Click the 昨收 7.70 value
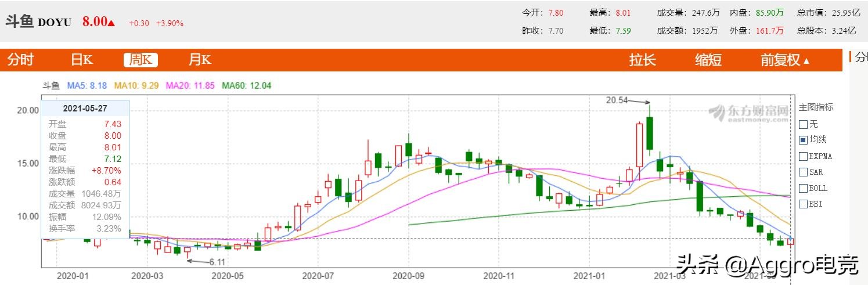This screenshot has width=868, height=285. (556, 30)
